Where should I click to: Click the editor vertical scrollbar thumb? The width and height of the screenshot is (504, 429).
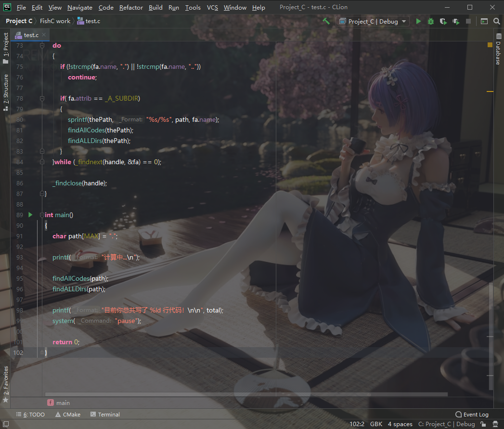[491, 337]
